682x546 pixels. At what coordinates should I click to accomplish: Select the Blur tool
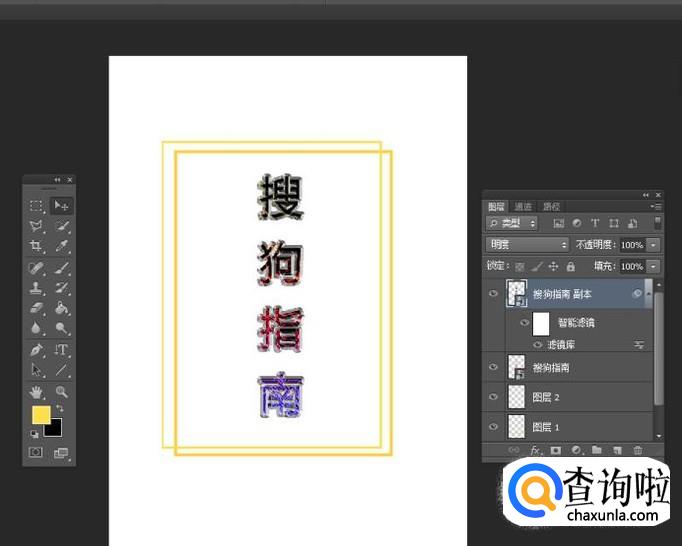pos(37,328)
